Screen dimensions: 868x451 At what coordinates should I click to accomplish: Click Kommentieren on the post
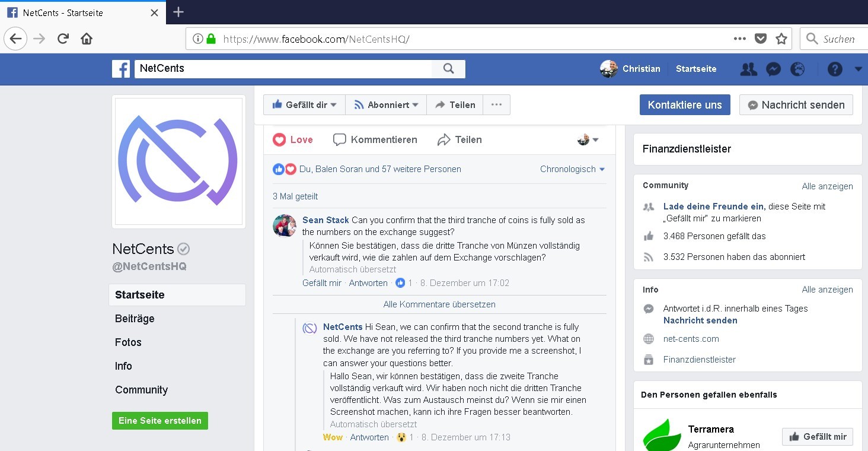(x=375, y=140)
